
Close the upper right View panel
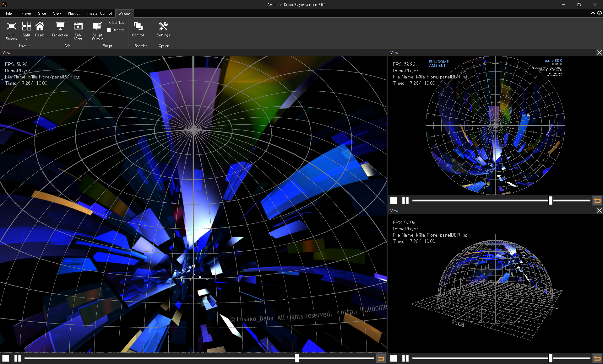pyautogui.click(x=599, y=53)
